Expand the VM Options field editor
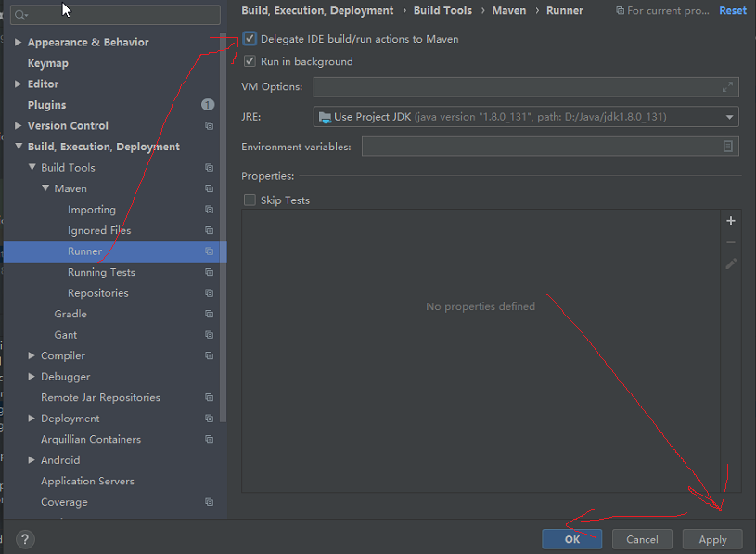Screen dimensions: 756x554 pos(727,87)
